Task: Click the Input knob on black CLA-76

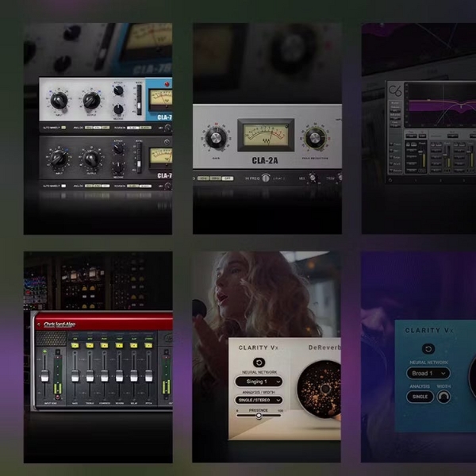Action: [59, 158]
